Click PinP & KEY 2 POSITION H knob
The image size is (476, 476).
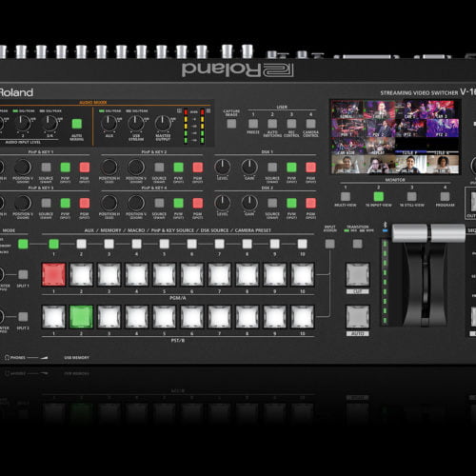[109, 167]
